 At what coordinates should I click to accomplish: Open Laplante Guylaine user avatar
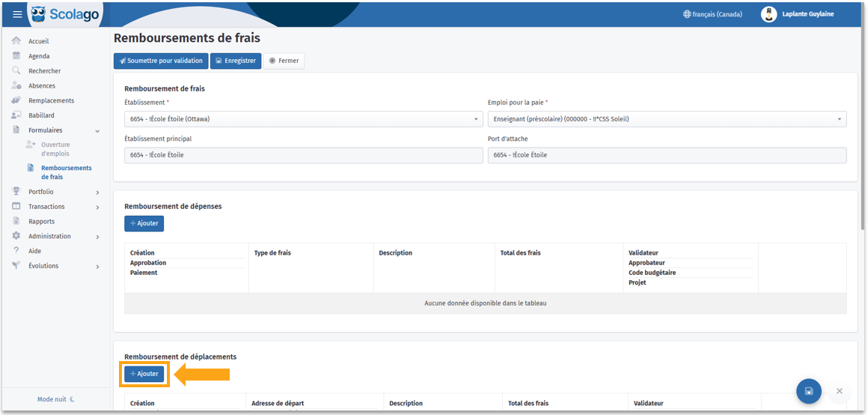point(769,14)
